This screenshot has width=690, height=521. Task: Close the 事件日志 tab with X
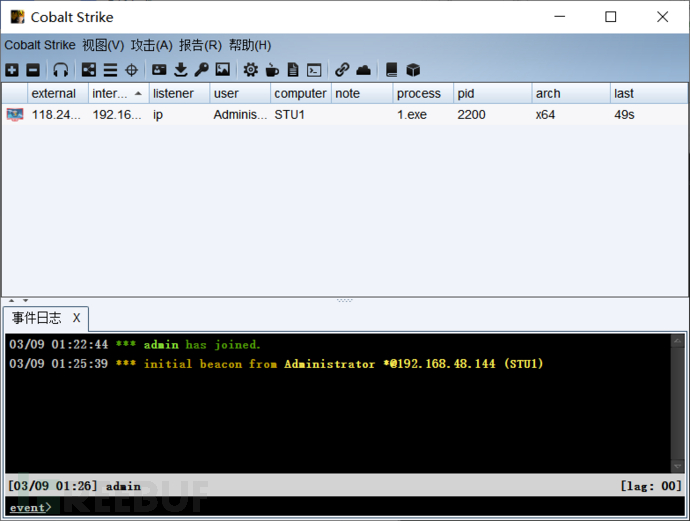pyautogui.click(x=77, y=318)
